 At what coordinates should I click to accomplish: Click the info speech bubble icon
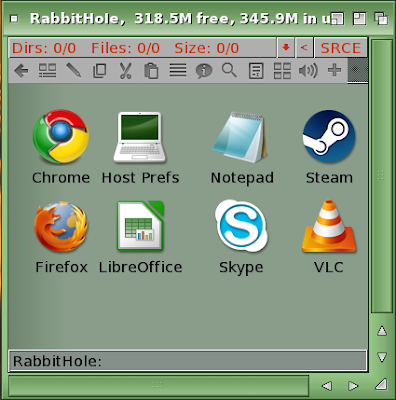[x=204, y=71]
